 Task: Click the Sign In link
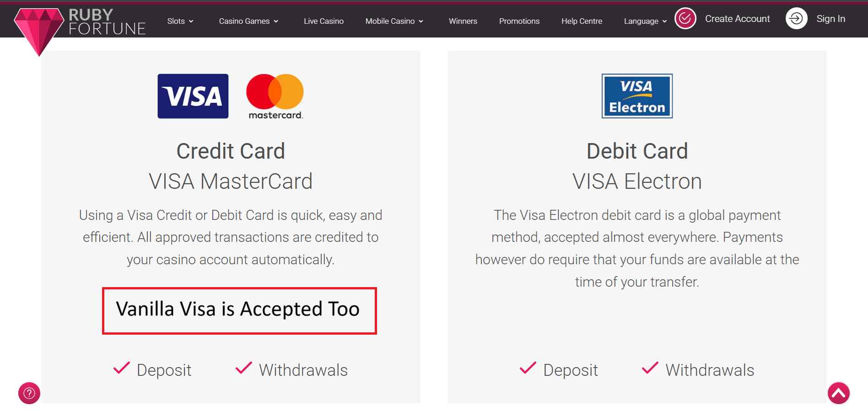[x=830, y=19]
